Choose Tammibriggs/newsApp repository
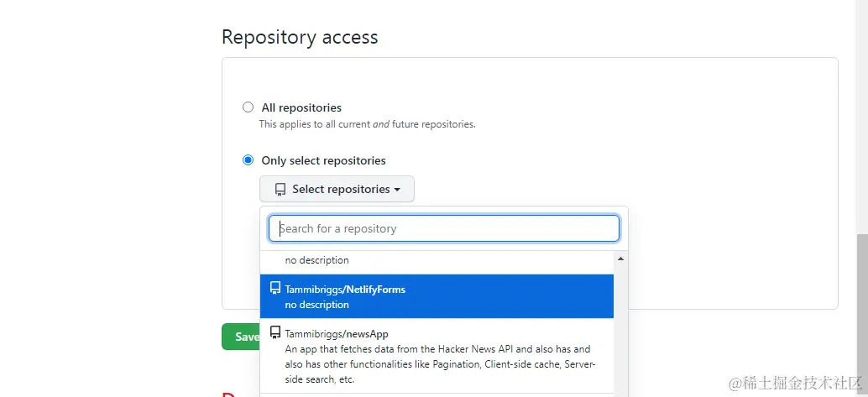The image size is (868, 397). [437, 356]
